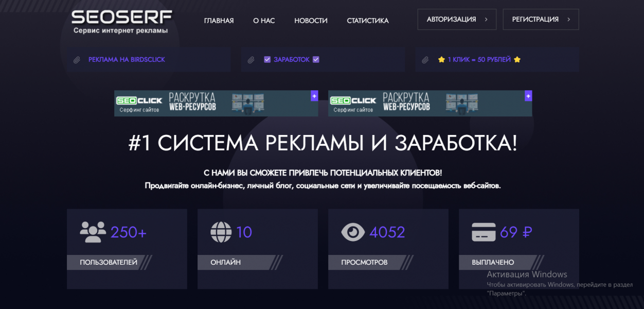The image size is (644, 309).
Task: Click the globe icon in the ОНЛАЙН card
Action: tap(221, 232)
